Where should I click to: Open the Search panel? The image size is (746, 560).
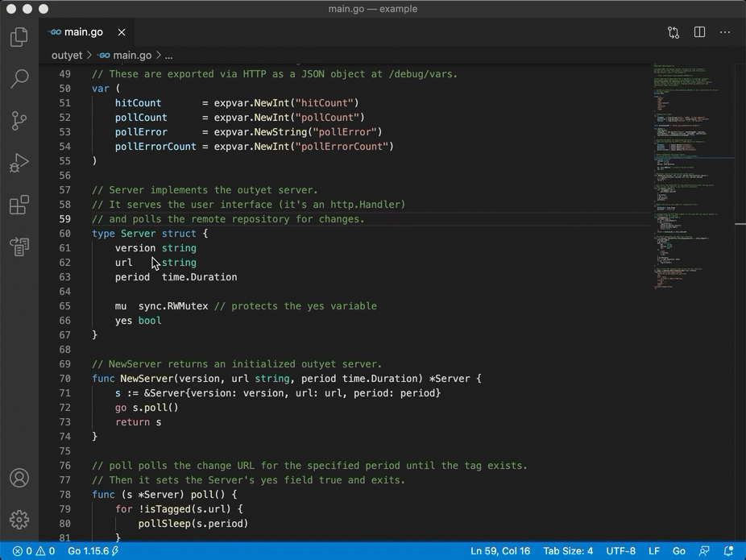pos(19,78)
